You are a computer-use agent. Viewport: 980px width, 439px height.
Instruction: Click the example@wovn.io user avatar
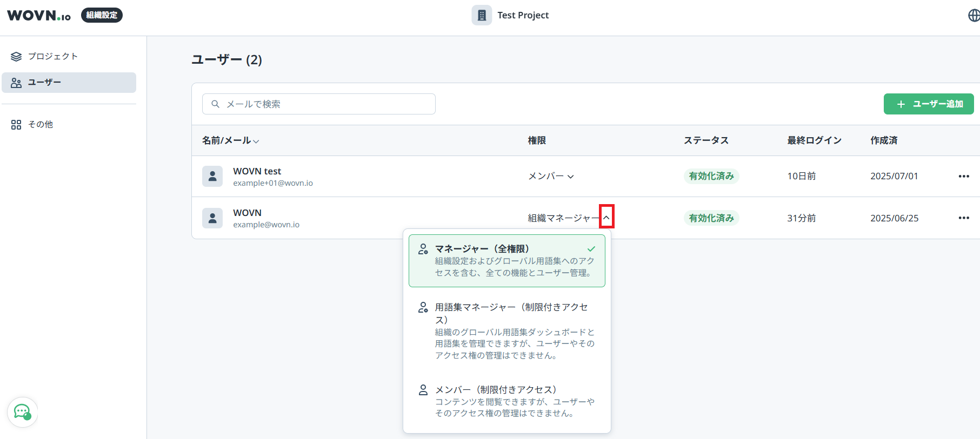pyautogui.click(x=212, y=218)
